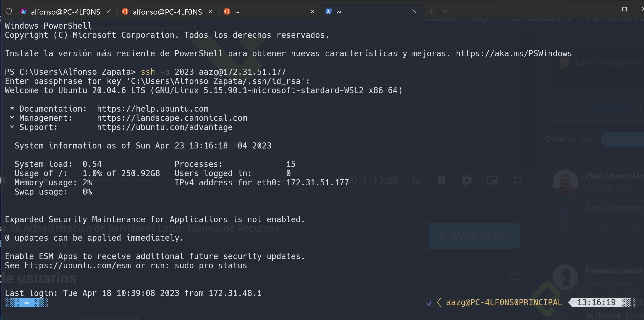Open a new terminal tab with the plus button
Screen dimensions: 644x320
(x=432, y=11)
